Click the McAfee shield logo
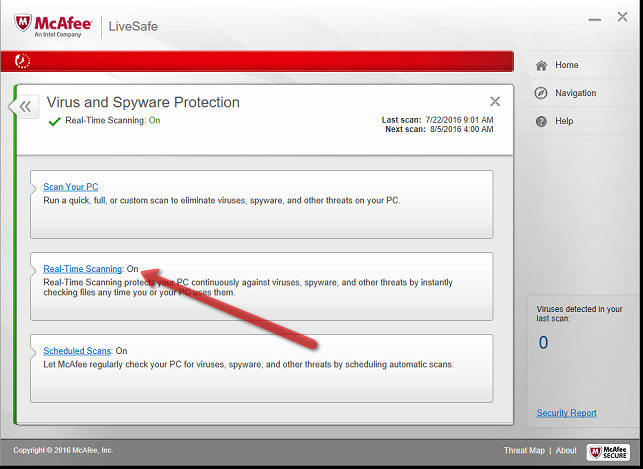Image resolution: width=643 pixels, height=469 pixels. [x=23, y=23]
